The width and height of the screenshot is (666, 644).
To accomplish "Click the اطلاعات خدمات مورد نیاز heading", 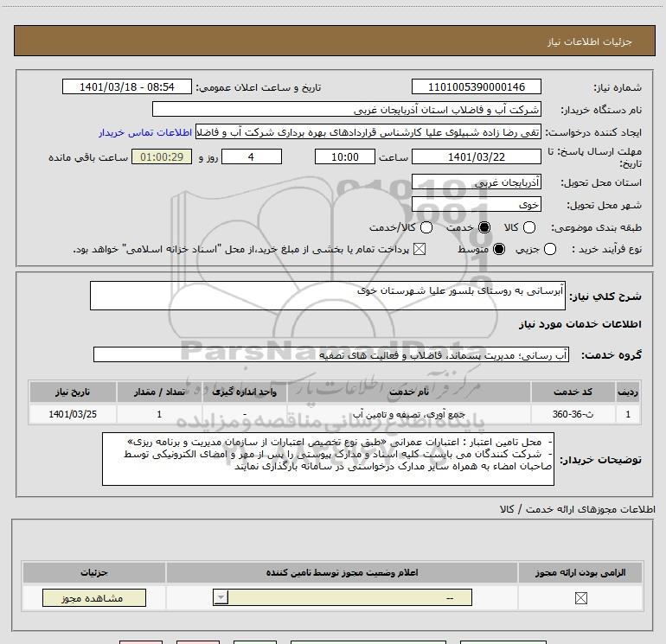I will pyautogui.click(x=580, y=324).
